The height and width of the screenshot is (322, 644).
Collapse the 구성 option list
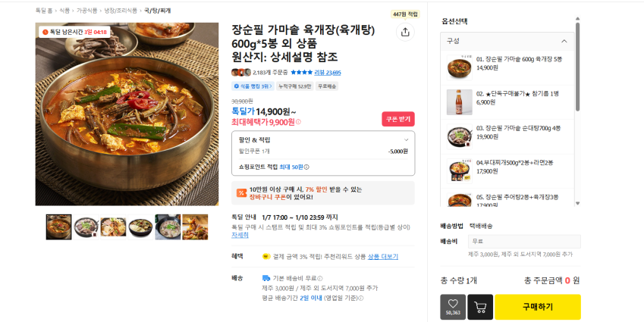coord(564,41)
